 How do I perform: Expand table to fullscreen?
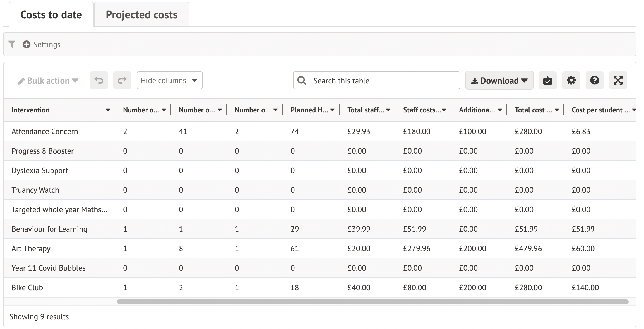click(618, 81)
